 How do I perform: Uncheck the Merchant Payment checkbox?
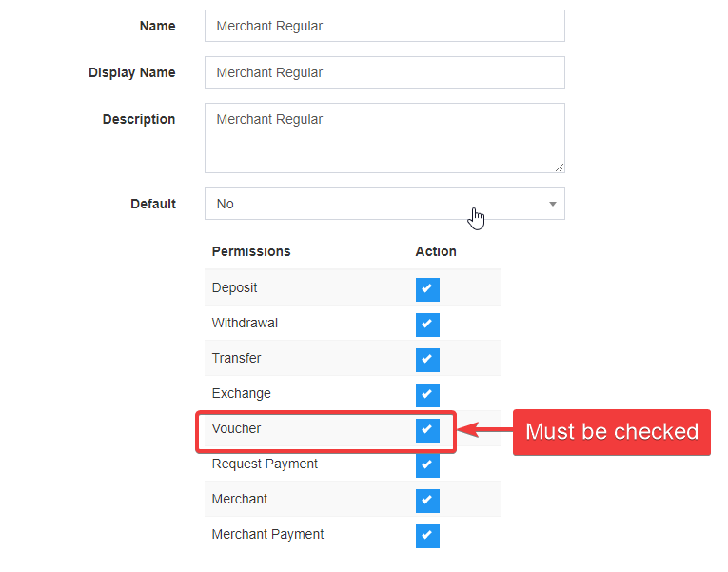pyautogui.click(x=427, y=536)
